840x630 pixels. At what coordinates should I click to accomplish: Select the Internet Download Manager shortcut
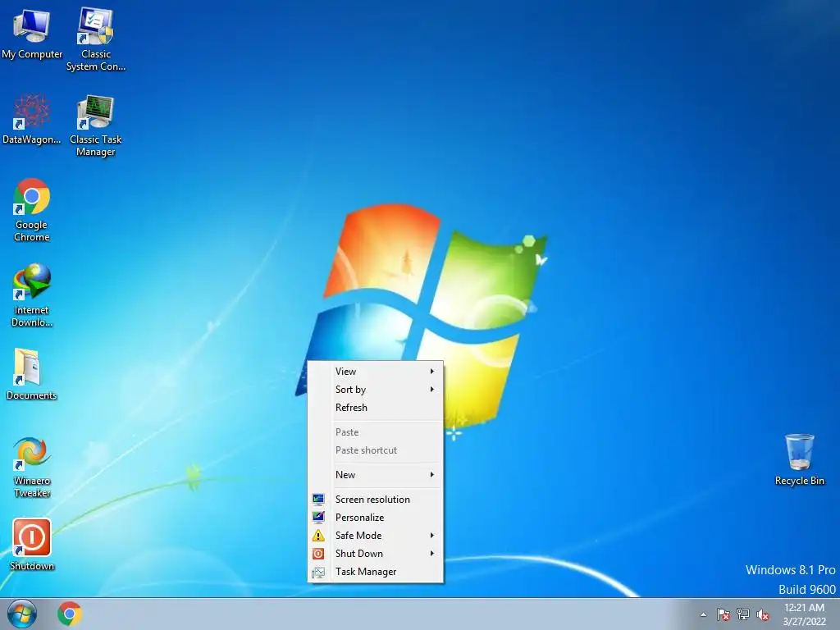[32, 295]
